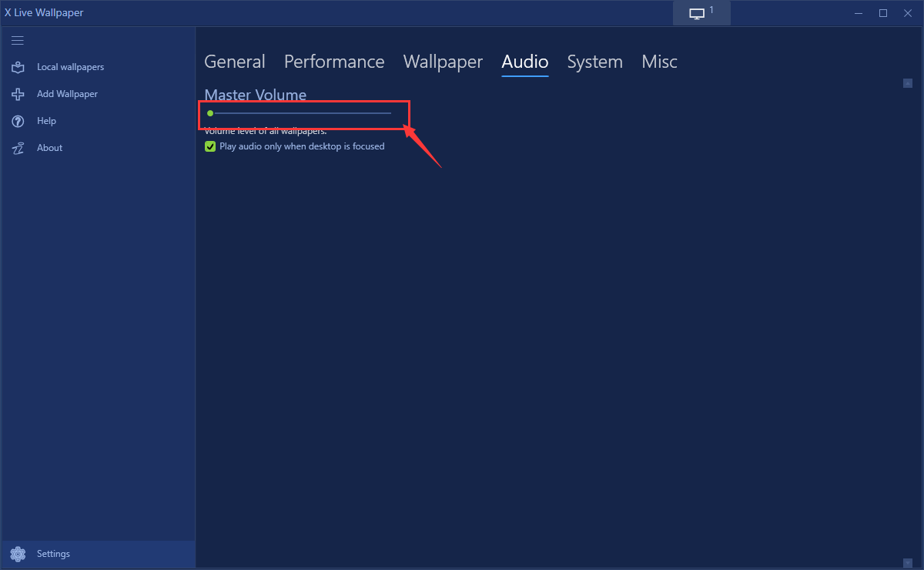The image size is (924, 570).
Task: Open the Misc tab
Action: (659, 62)
